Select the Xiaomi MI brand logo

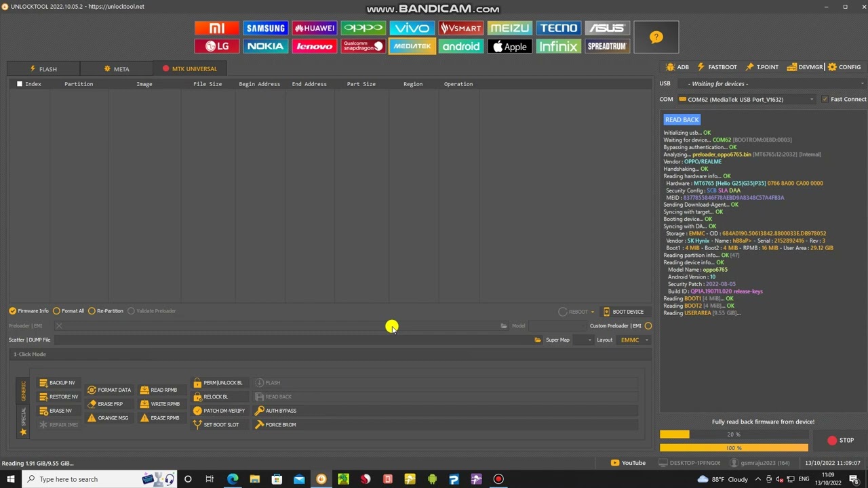[217, 28]
